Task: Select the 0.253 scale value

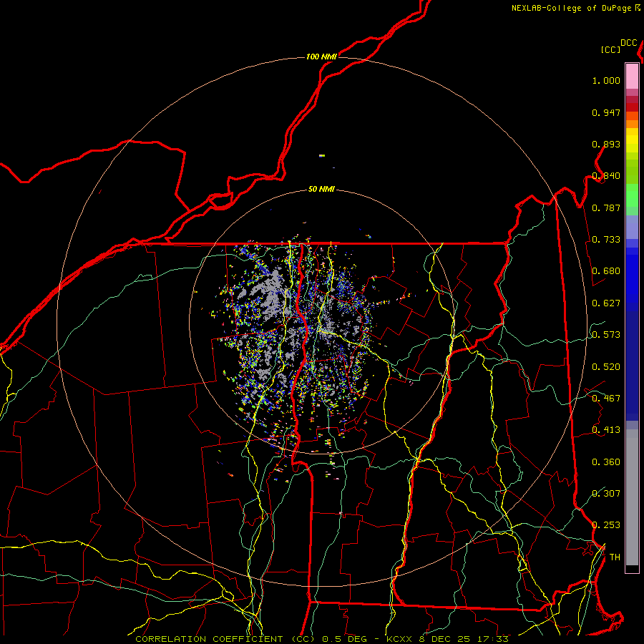Action: click(x=606, y=525)
